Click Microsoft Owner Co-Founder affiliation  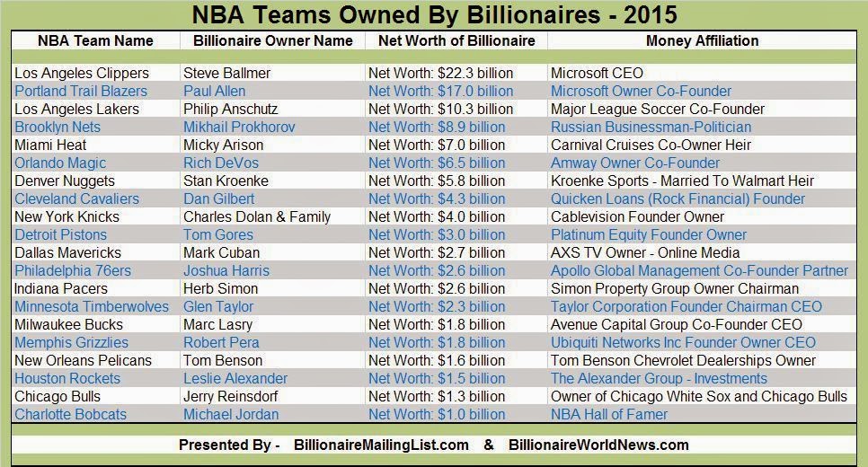[641, 91]
